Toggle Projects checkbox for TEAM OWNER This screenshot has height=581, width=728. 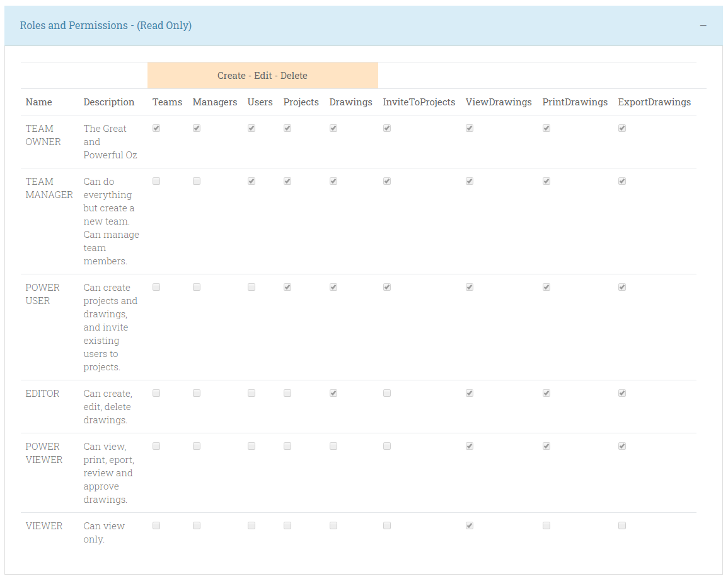tap(287, 128)
